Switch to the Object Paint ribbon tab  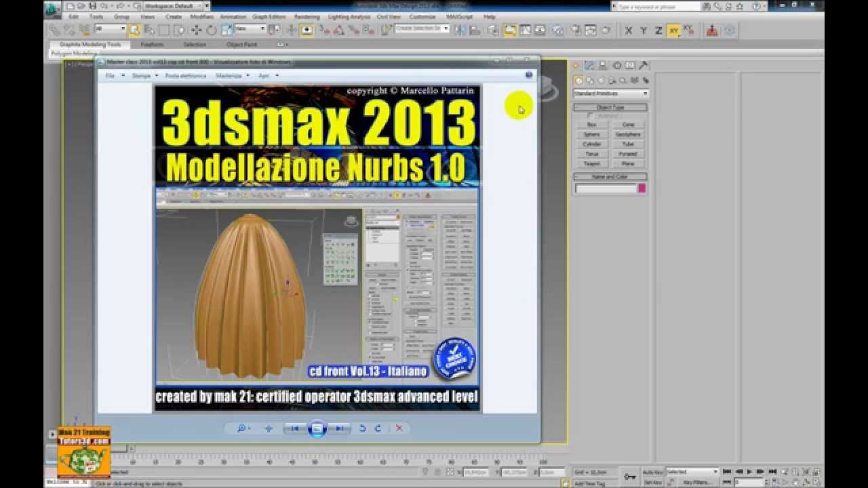click(x=241, y=45)
